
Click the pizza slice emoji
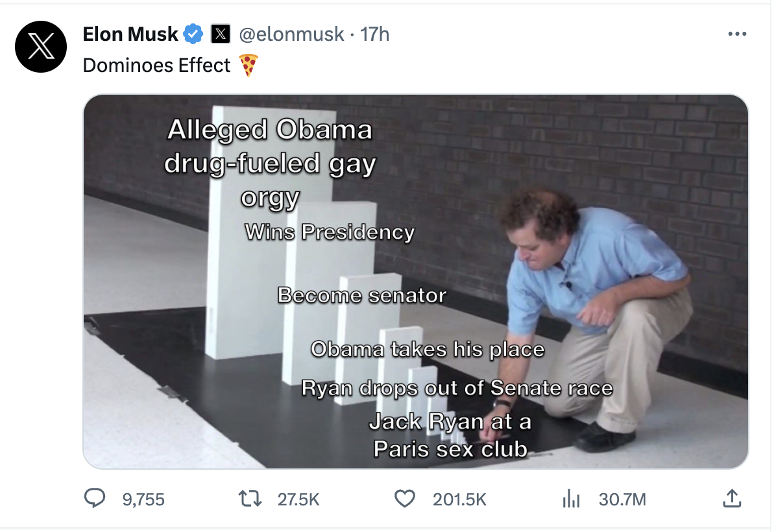(x=249, y=66)
